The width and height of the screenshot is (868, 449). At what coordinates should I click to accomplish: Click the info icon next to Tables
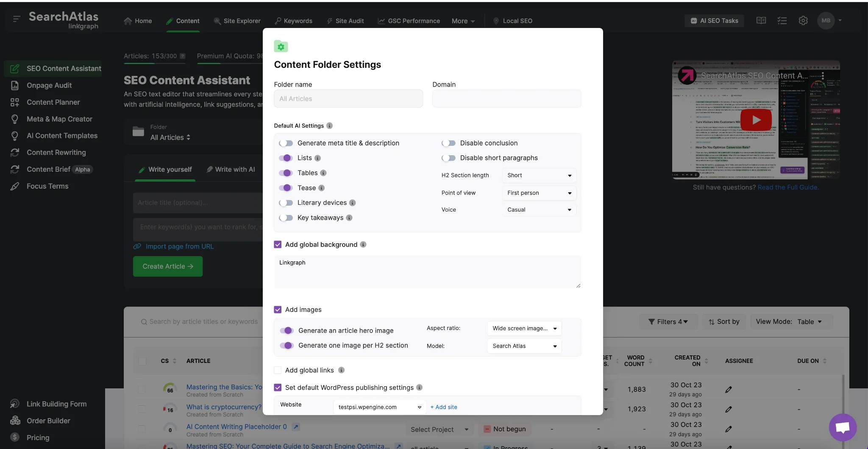323,173
